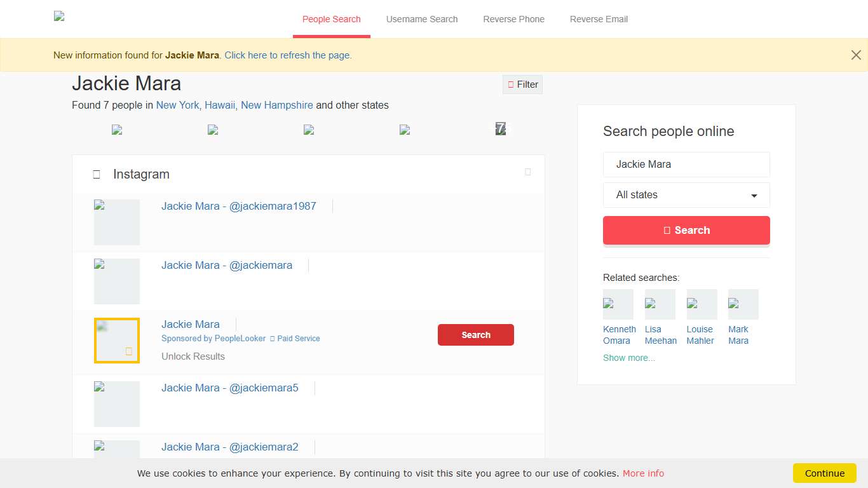868x488 pixels.
Task: Click the avatar icon beside @jackiemara5
Action: [x=117, y=403]
